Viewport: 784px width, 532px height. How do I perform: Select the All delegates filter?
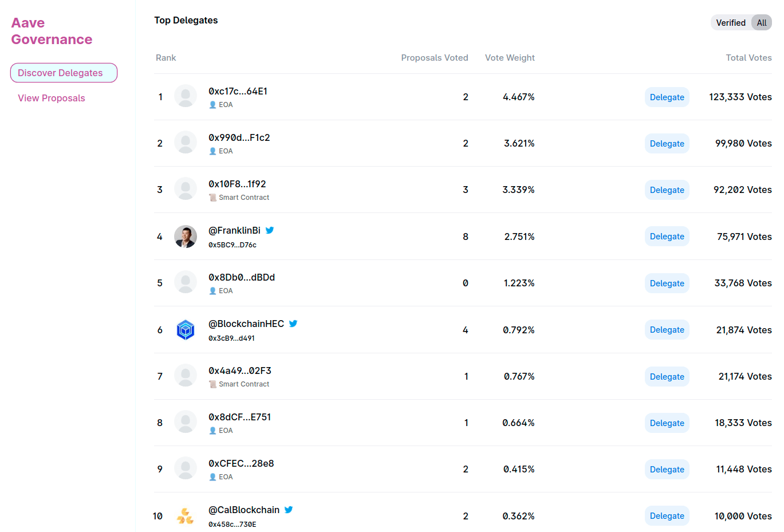pos(761,23)
